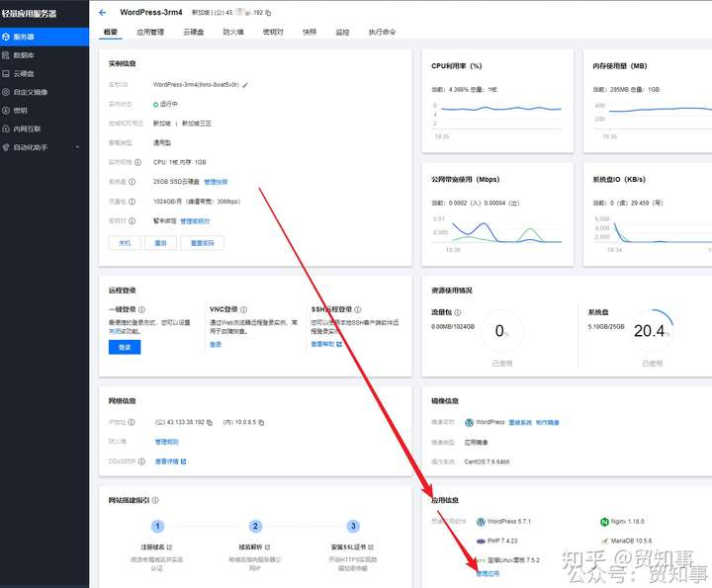Screen dimensions: 712x588
Task: Switch to the 概要 tab
Action: coord(111,32)
